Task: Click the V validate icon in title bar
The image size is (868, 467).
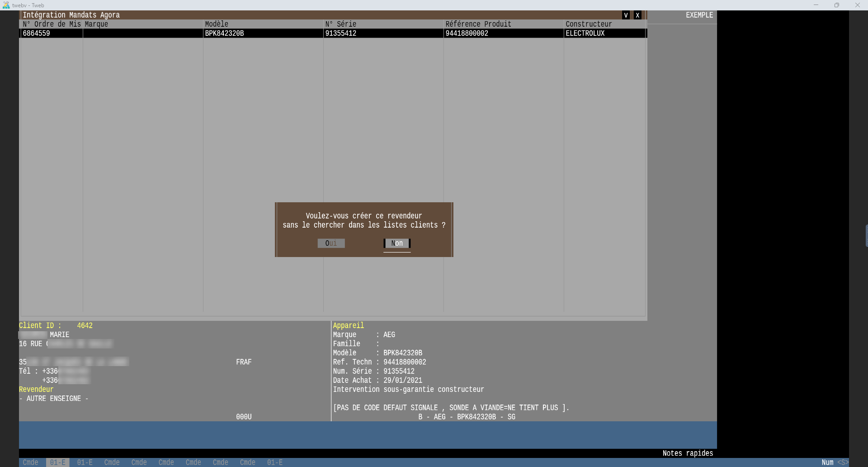Action: pos(626,15)
